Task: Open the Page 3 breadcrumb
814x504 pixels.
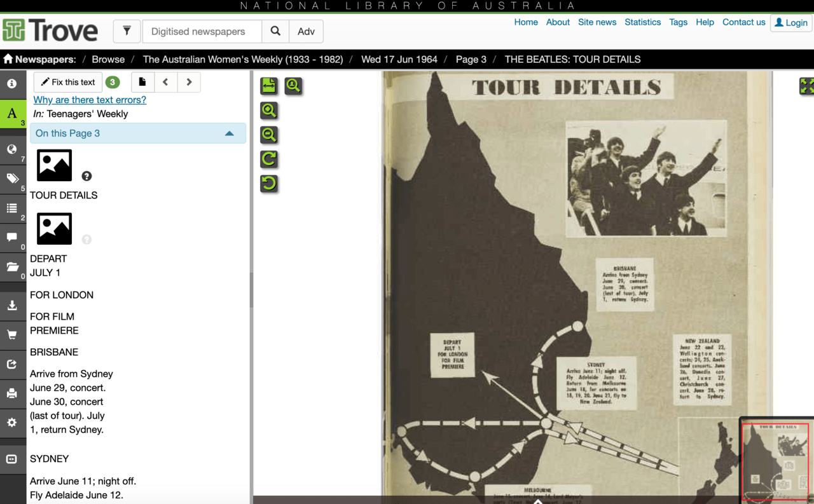Action: pos(471,59)
